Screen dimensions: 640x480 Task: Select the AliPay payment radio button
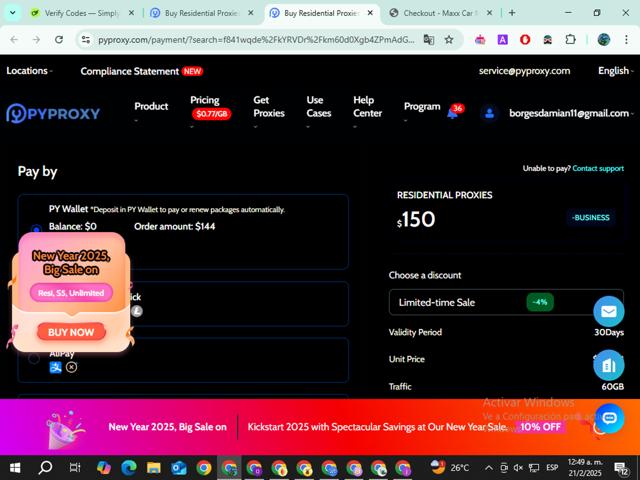[34, 358]
